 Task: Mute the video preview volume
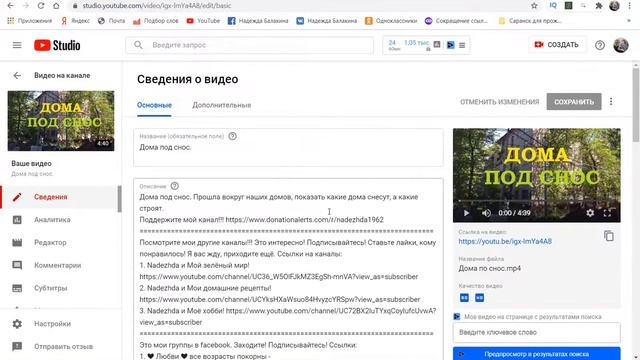tap(486, 213)
